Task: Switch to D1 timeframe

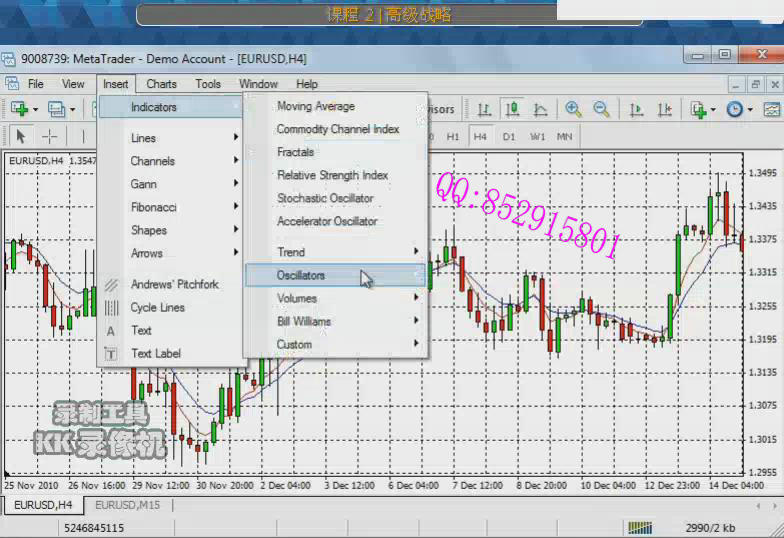Action: tap(509, 136)
